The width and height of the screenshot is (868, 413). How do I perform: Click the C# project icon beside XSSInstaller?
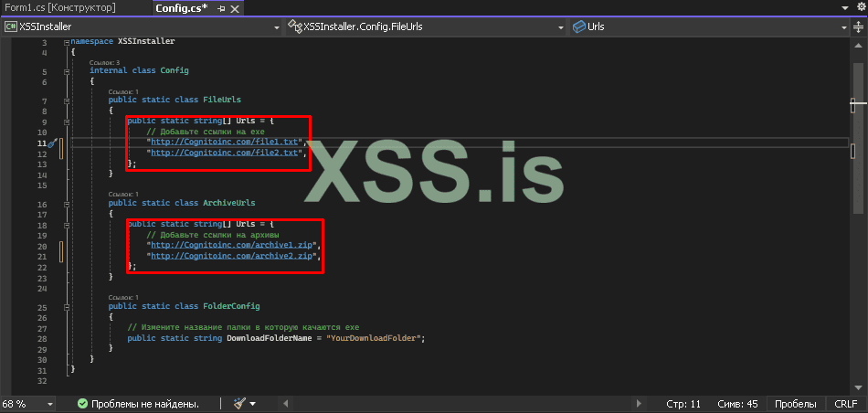(x=10, y=26)
